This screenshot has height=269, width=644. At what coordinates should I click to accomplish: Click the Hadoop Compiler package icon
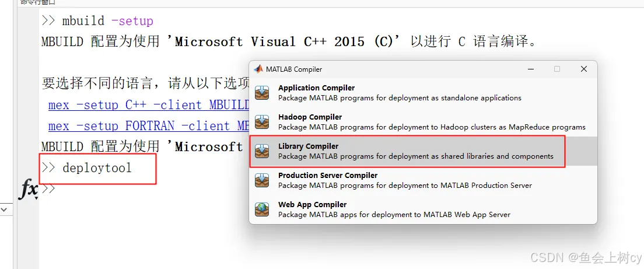pos(262,122)
